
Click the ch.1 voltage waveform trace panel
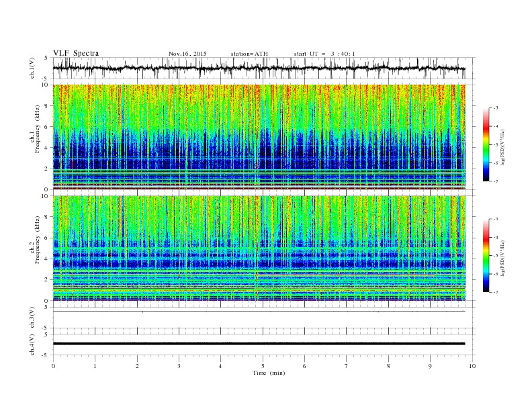264,68
